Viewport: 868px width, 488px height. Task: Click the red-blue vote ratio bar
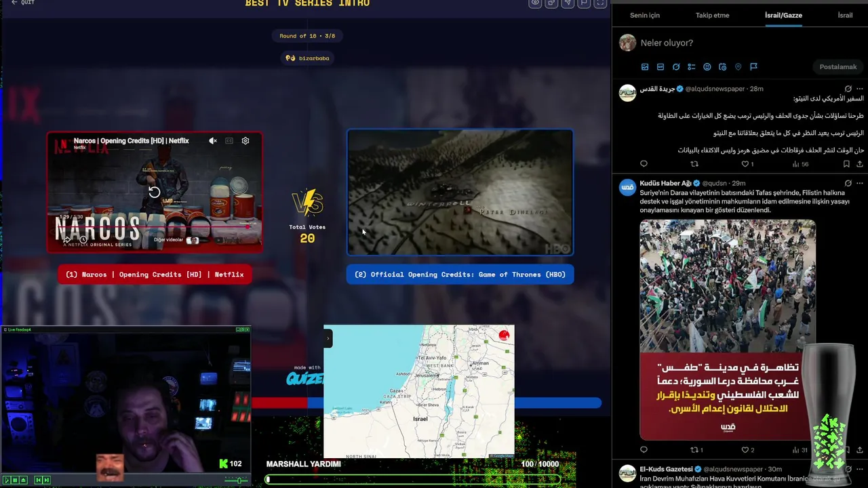[x=427, y=403]
